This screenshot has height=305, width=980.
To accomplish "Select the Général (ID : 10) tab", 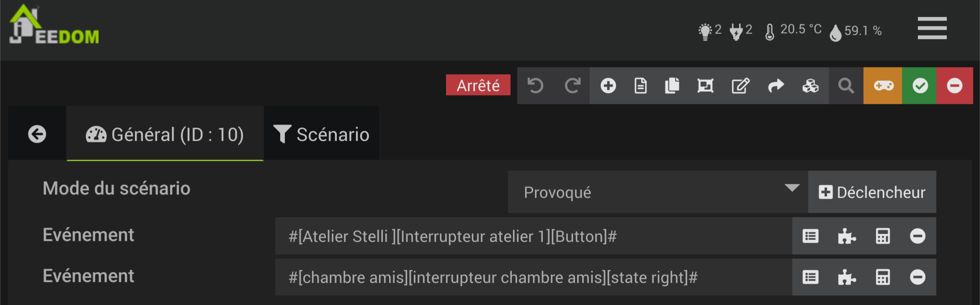I will pyautogui.click(x=165, y=134).
